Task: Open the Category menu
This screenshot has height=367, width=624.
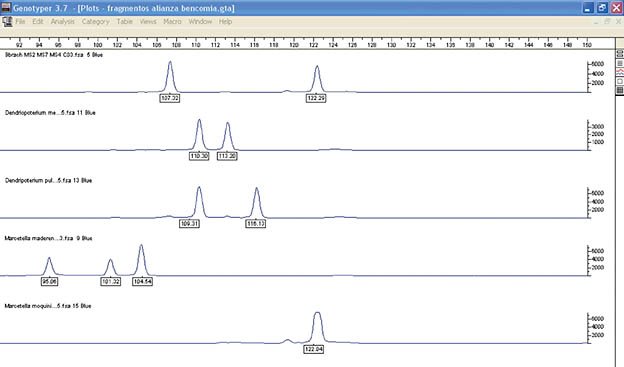Action: point(96,21)
